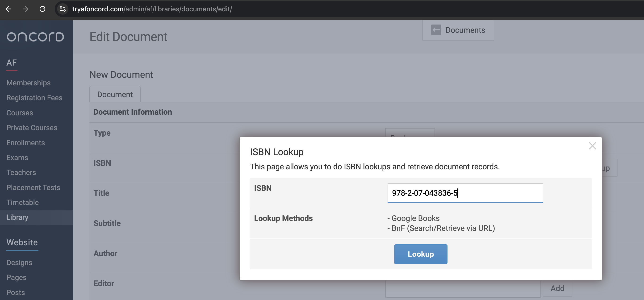
Task: Click the browser back arrow
Action: (9, 9)
